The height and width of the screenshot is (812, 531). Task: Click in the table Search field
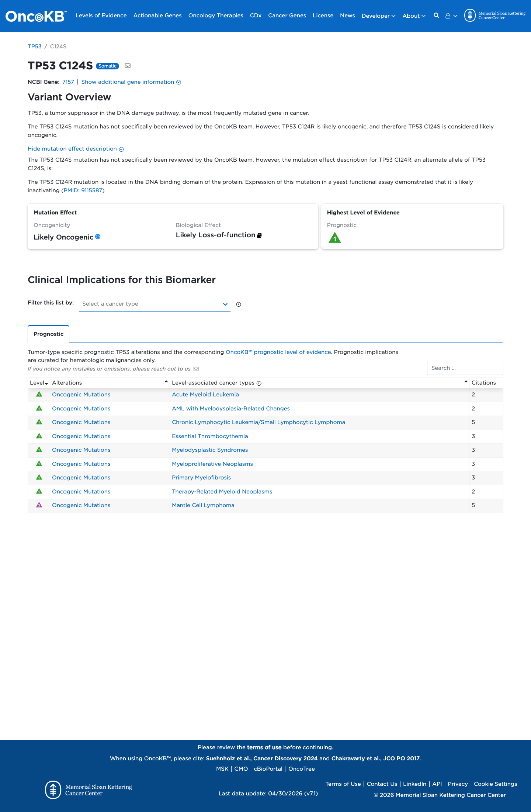coord(465,368)
